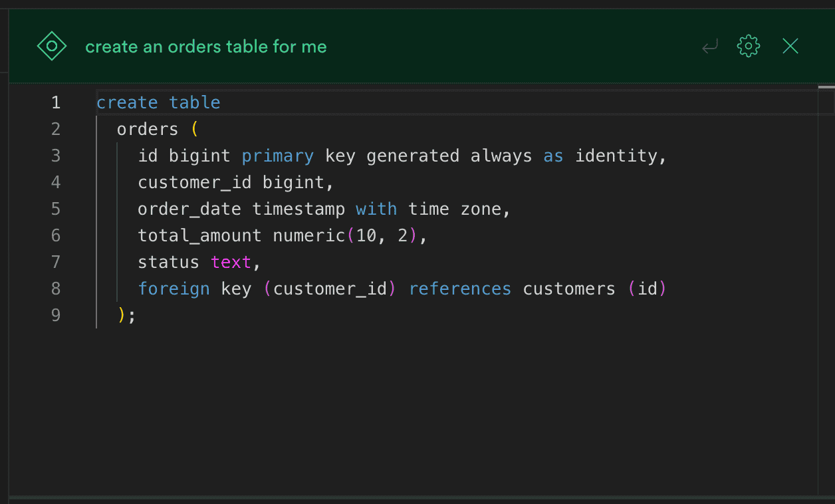Click the prompt text 'create an orders table for me'
835x504 pixels.
(206, 47)
